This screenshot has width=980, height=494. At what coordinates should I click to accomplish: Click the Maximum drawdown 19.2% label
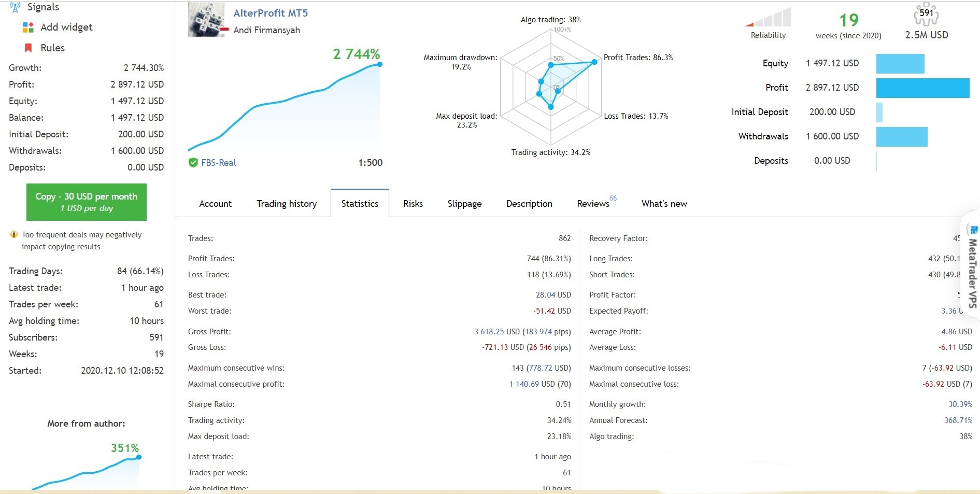pos(460,62)
